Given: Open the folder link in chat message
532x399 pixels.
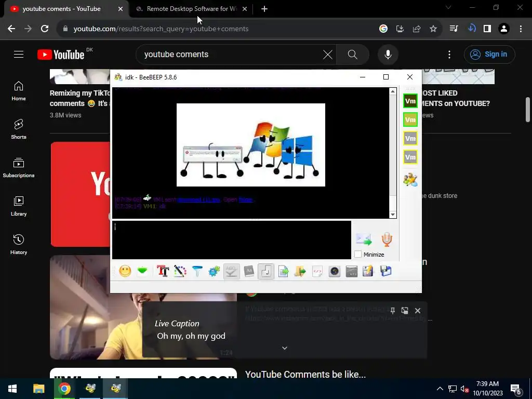Looking at the screenshot, I should coord(246,199).
